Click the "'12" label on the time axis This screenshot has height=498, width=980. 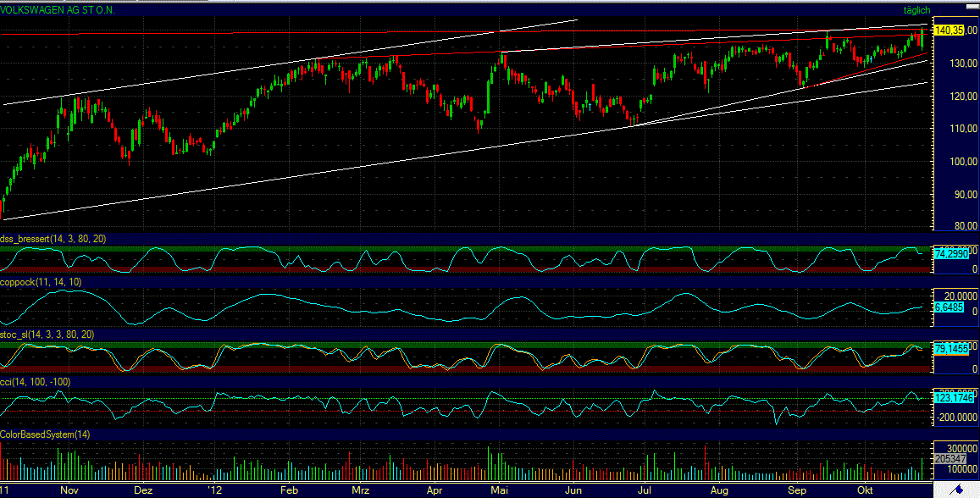[213, 490]
